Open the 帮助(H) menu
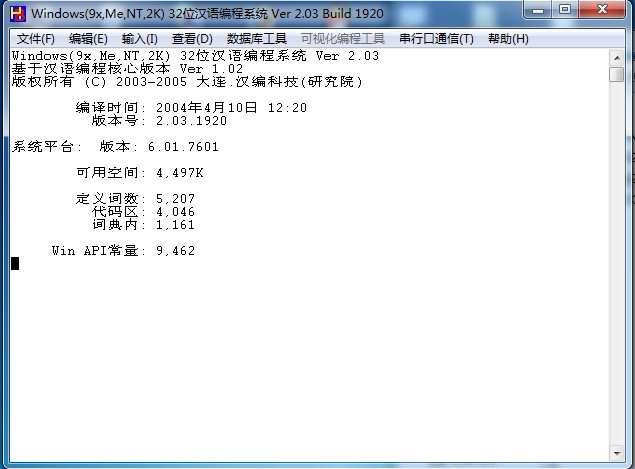This screenshot has width=635, height=469. 508,39
